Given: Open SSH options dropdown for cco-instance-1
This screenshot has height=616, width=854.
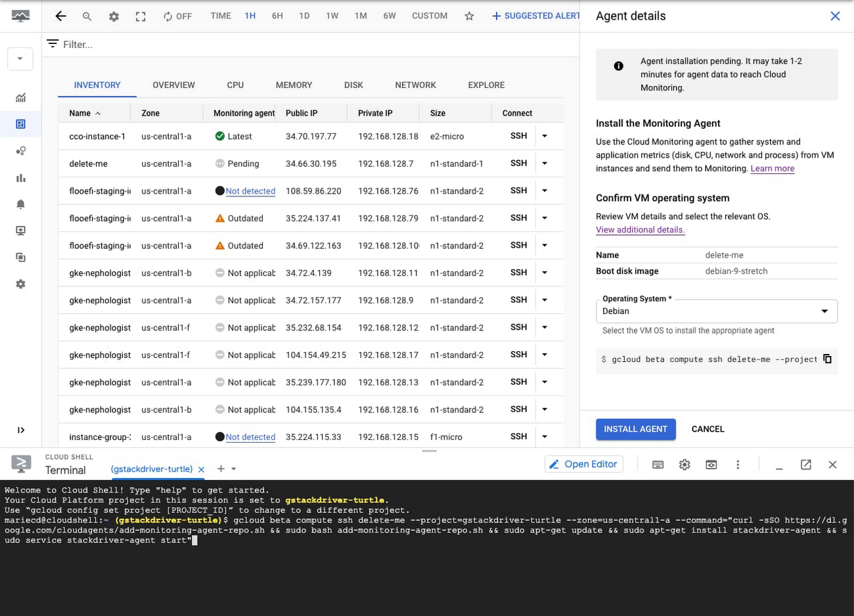Looking at the screenshot, I should click(545, 136).
